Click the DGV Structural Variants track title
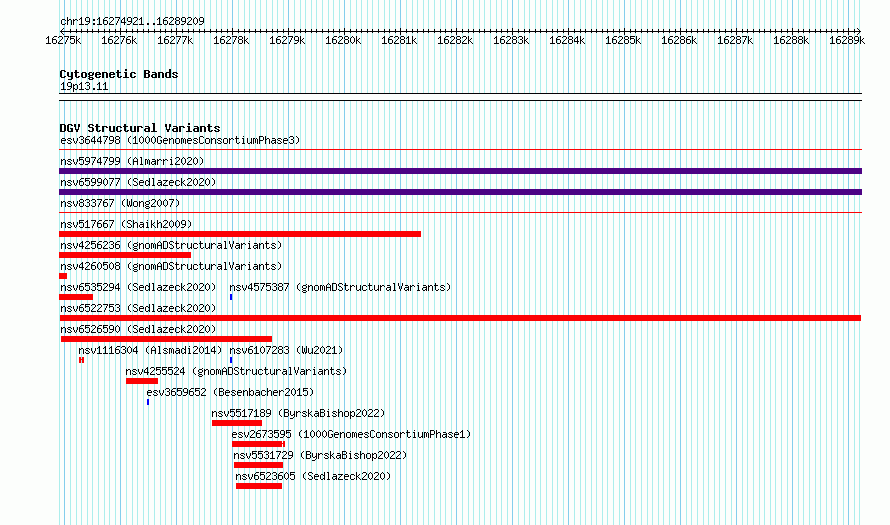Viewport: 890px width, 525px height. 140,128
